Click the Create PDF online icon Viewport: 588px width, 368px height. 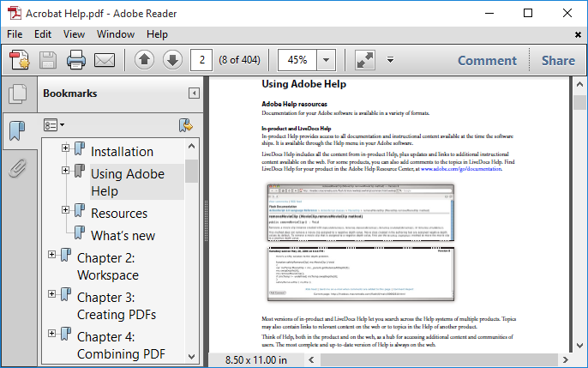(x=19, y=60)
